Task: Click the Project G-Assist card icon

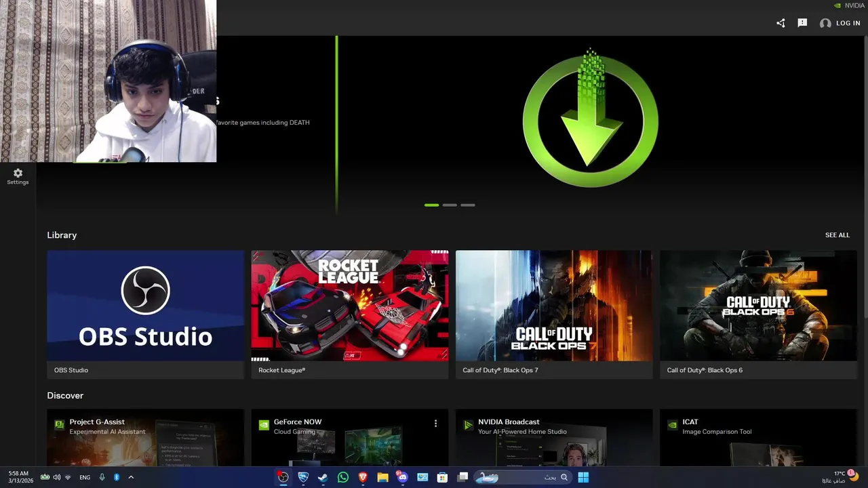Action: pos(60,425)
